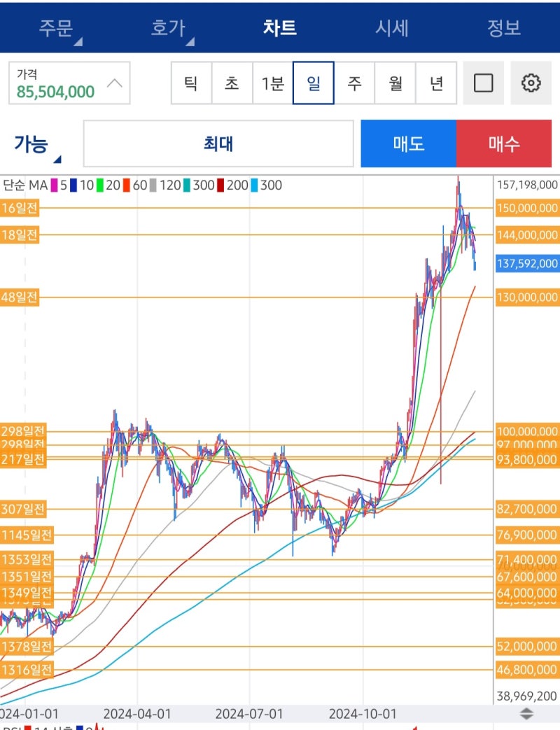
Task: Click the 71,400,000 price level tag
Action: pyautogui.click(x=527, y=559)
